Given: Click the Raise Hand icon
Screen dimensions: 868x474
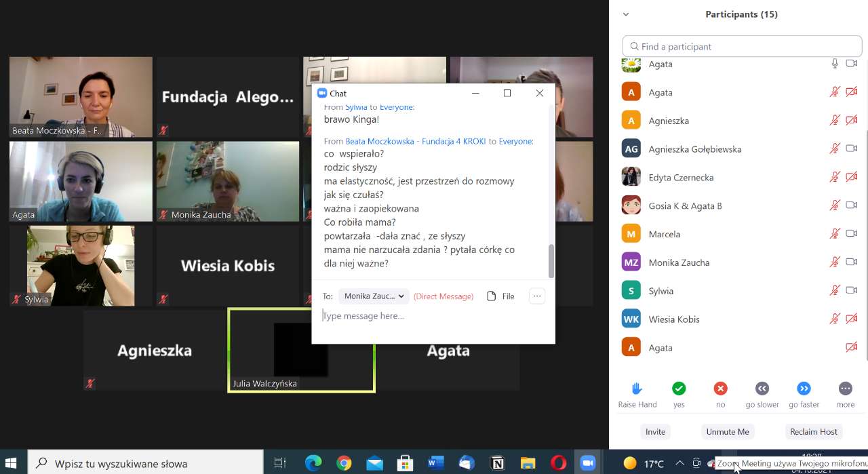Looking at the screenshot, I should (637, 389).
